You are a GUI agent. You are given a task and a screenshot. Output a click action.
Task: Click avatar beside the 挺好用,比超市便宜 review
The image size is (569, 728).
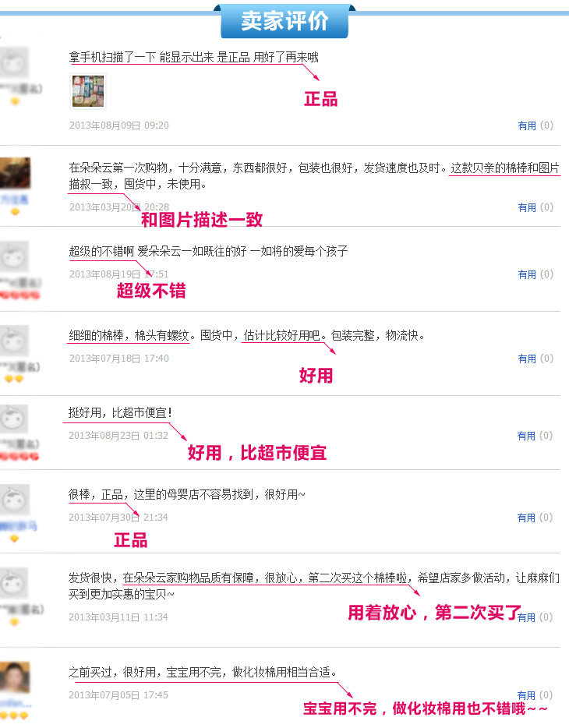click(x=14, y=419)
